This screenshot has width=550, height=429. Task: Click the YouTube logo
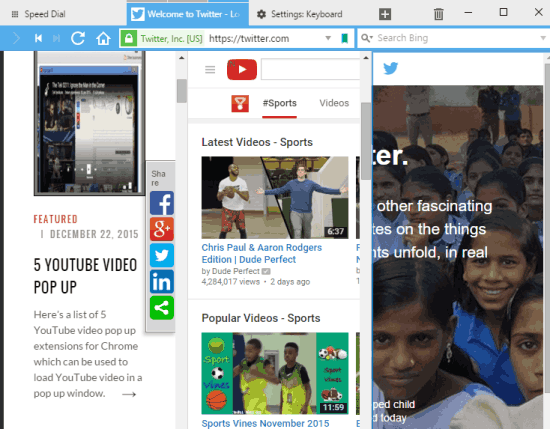tap(242, 69)
